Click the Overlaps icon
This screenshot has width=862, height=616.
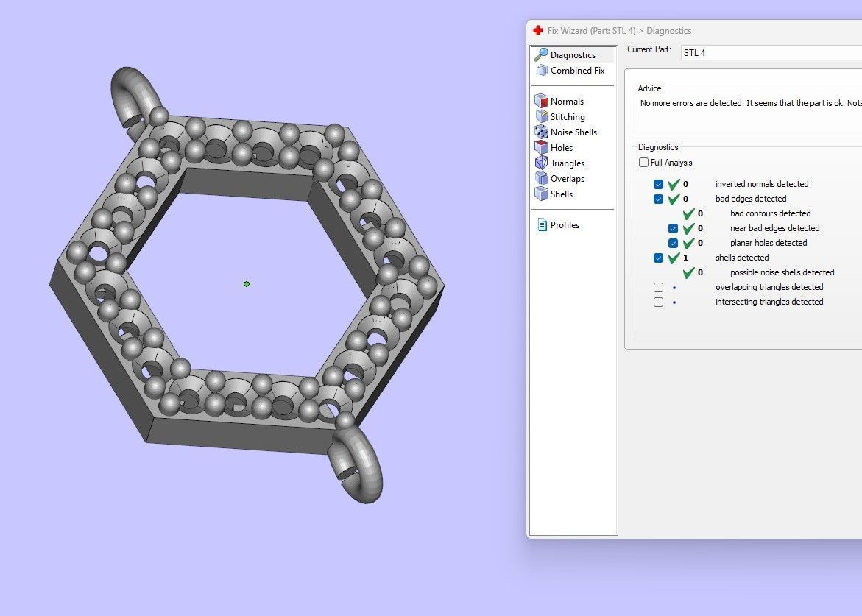click(x=542, y=178)
